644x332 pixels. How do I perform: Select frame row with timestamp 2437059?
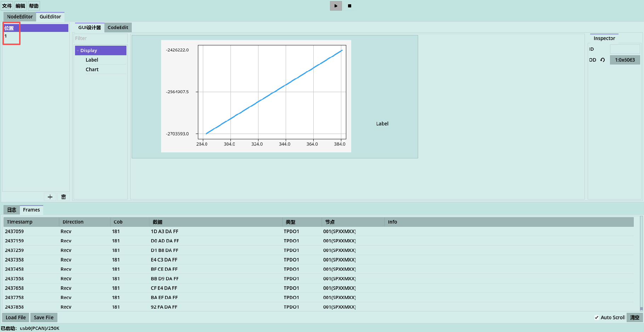[x=319, y=231]
